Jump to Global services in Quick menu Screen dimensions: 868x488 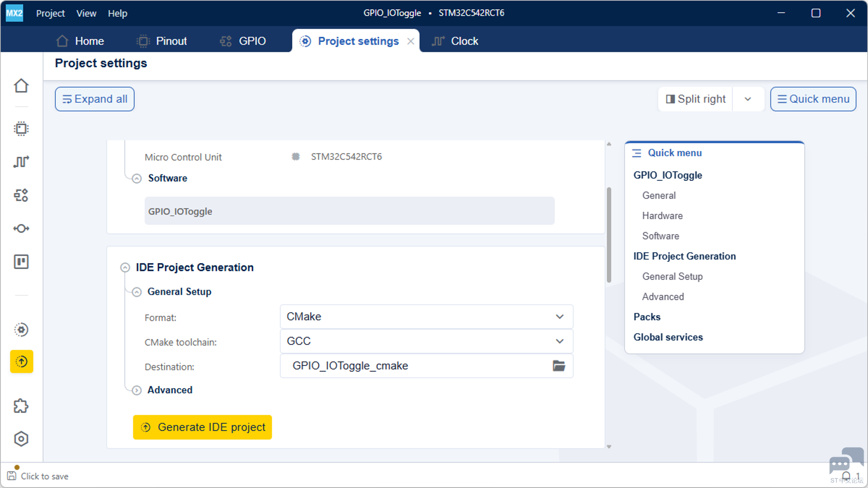[x=668, y=337]
